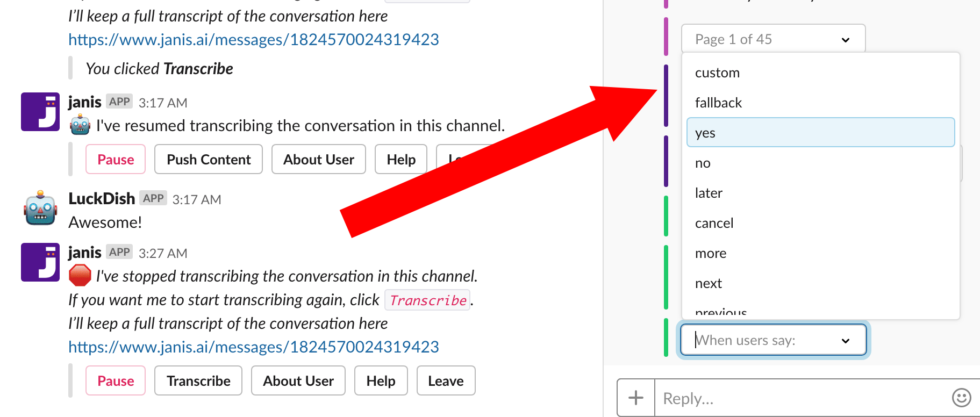Open the 'When users say:' combo box

pyautogui.click(x=773, y=340)
